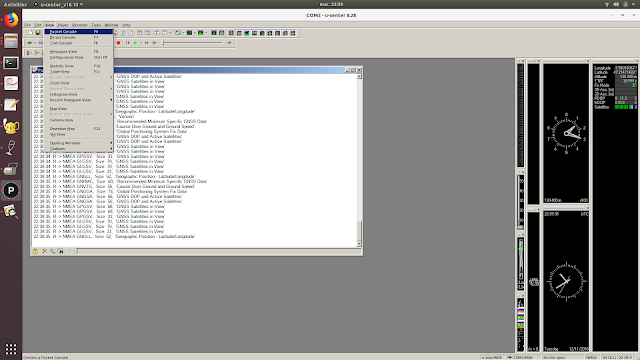Click the lock icon in packet console
640x360 pixels.
pos(36,251)
